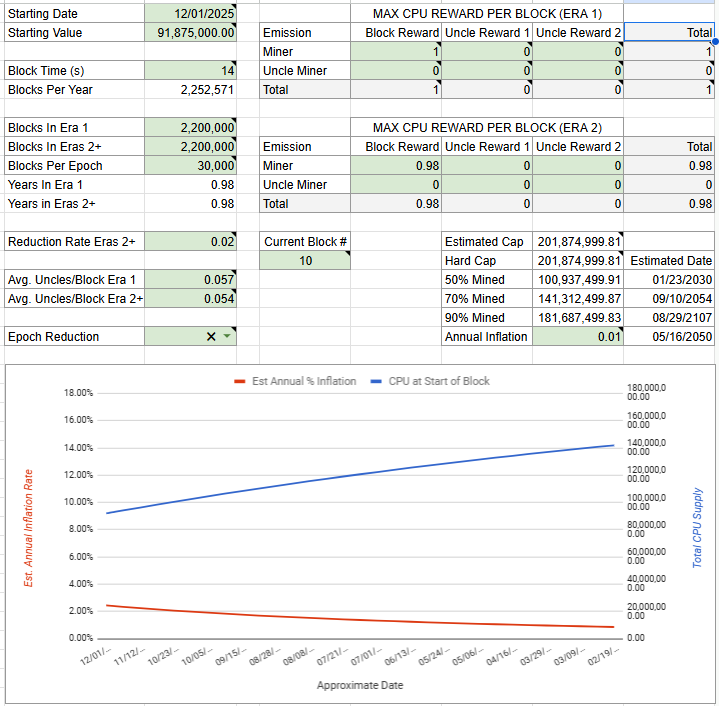719x706 pixels.
Task: Select Era 2 Uncle Miner label cell
Action: pyautogui.click(x=305, y=185)
